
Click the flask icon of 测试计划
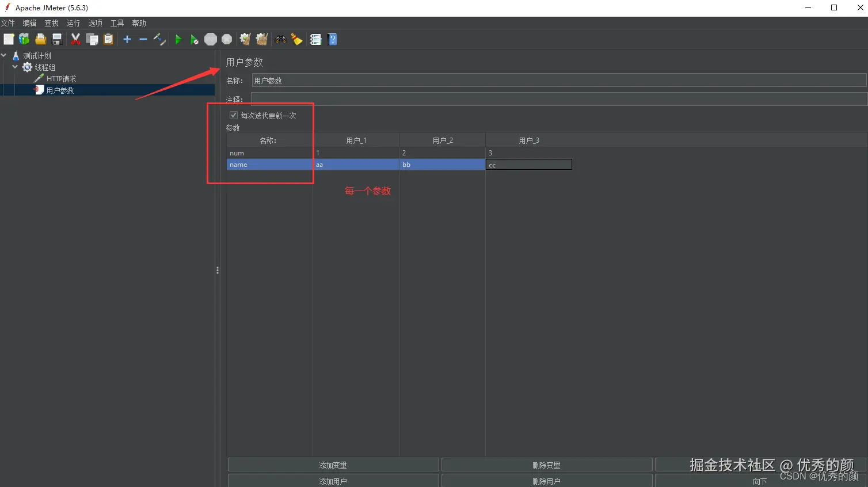[x=16, y=56]
